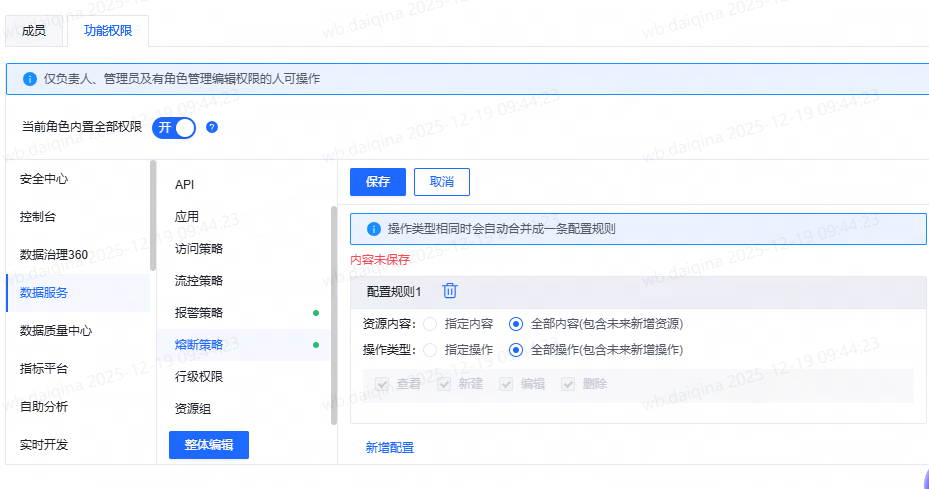Open the help icon next to 当前角色内置全部权限
The image size is (929, 489).
click(x=212, y=127)
